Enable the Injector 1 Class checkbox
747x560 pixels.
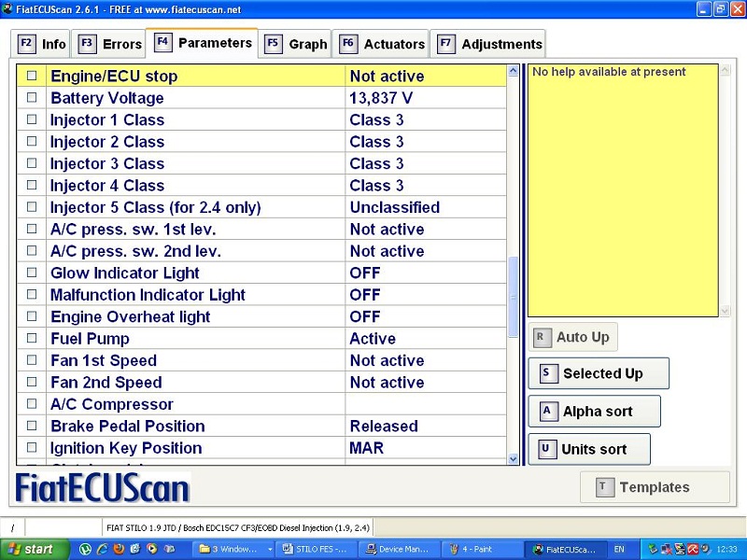32,120
